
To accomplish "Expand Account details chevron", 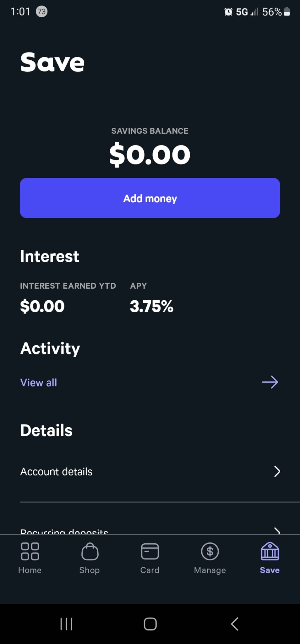I will pos(277,471).
